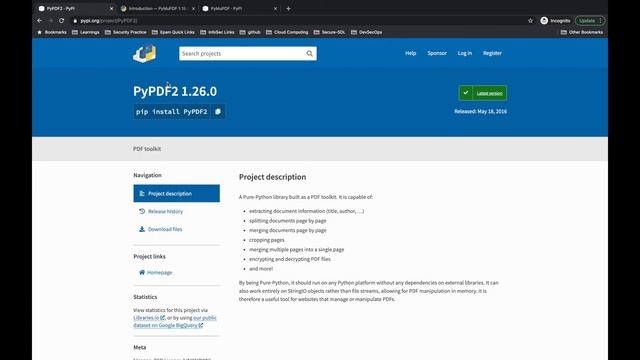Switch to the Introduction PyMuPDF tab
Viewport: 640px width, 360px height.
tap(158, 8)
